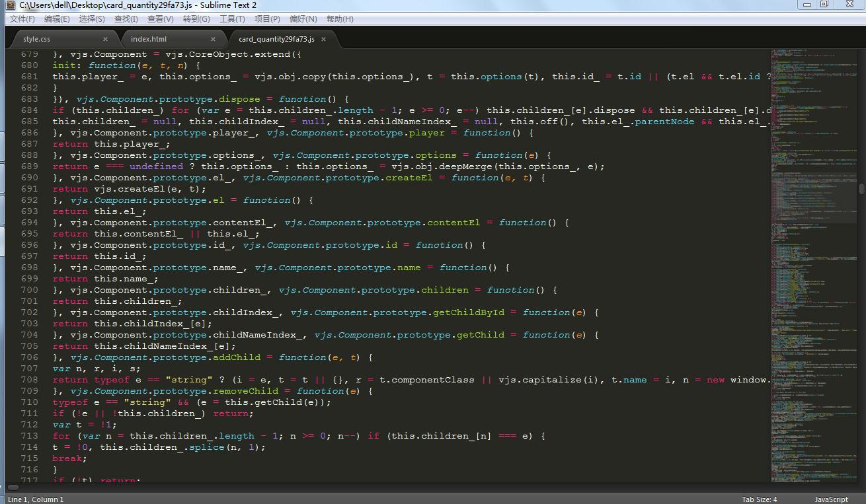Open the JavaScript syntax selector
The image size is (866, 504).
coord(831,499)
